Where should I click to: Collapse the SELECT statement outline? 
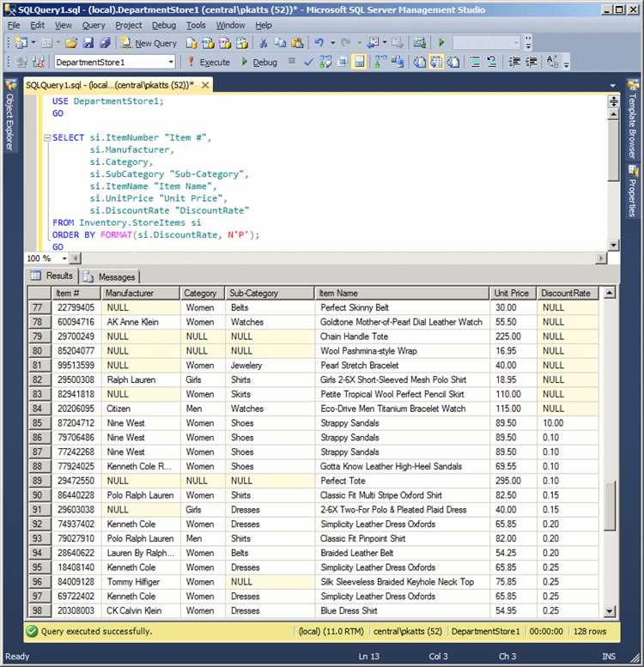point(47,138)
